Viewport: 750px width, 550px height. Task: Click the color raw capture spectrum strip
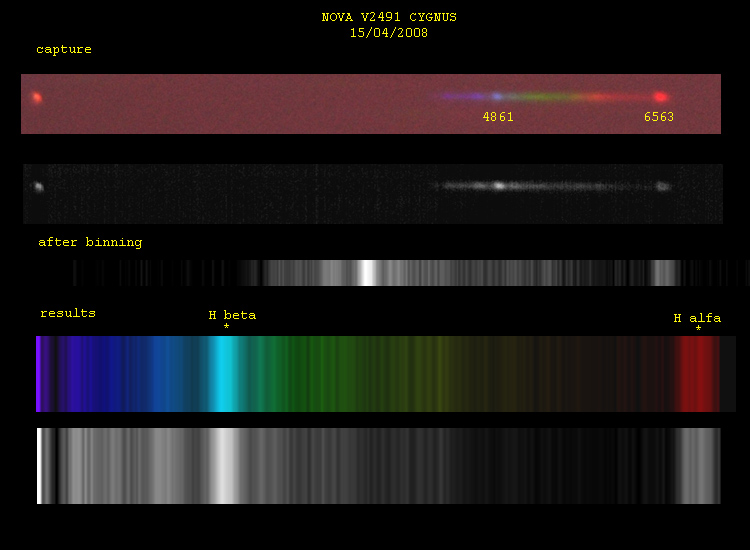click(371, 104)
